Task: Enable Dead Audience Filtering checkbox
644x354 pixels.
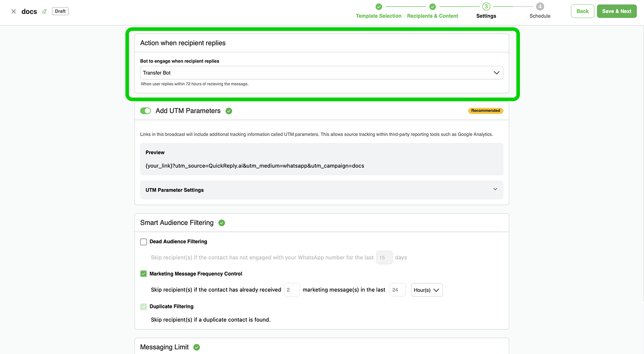Action: coord(144,242)
